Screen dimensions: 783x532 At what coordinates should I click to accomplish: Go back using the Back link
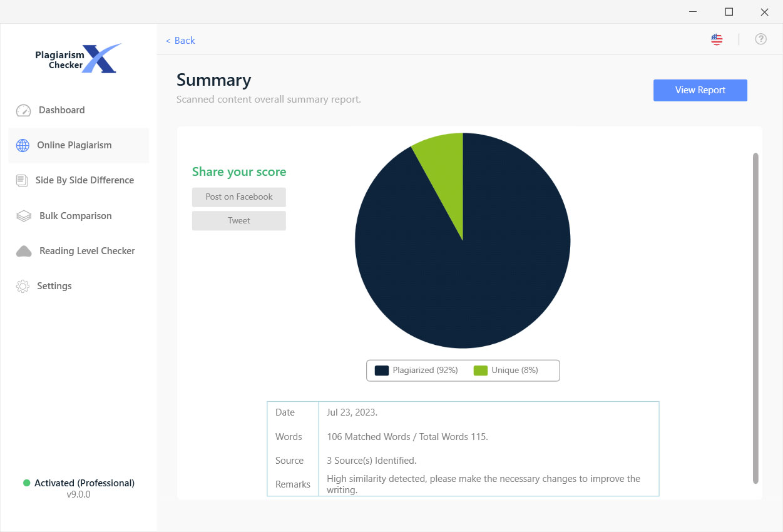180,40
